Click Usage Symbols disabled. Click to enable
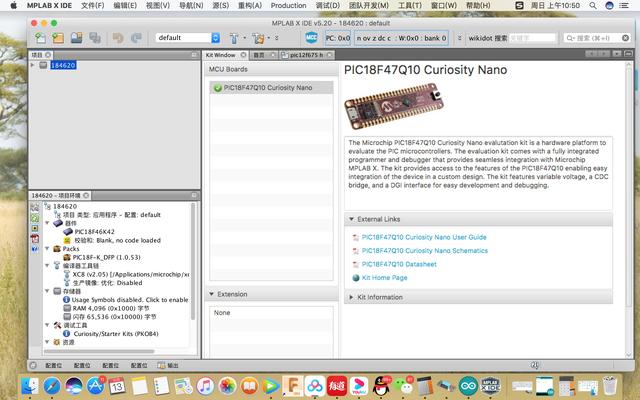This screenshot has width=640, height=400. pos(130,300)
